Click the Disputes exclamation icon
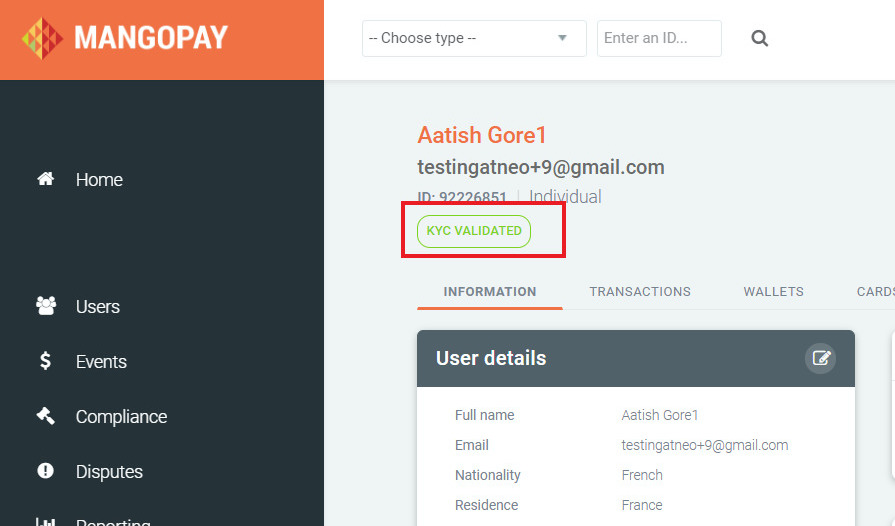 click(x=45, y=471)
